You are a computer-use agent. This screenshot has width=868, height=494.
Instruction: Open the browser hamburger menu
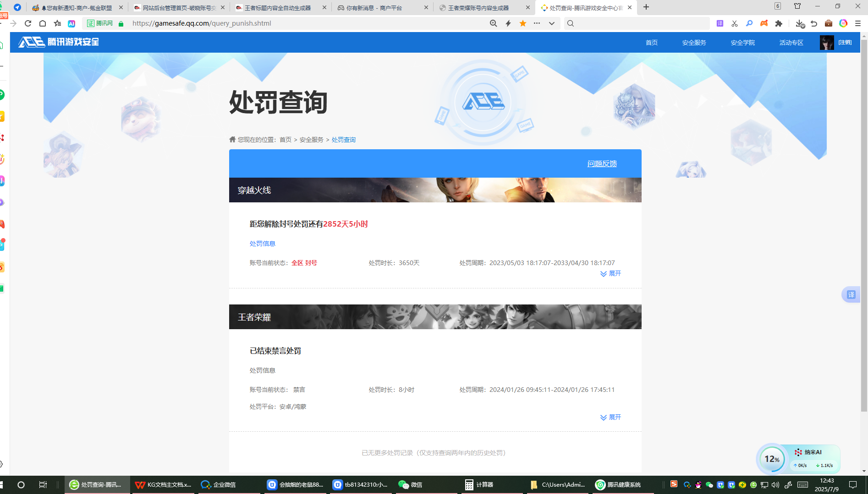[x=858, y=23]
